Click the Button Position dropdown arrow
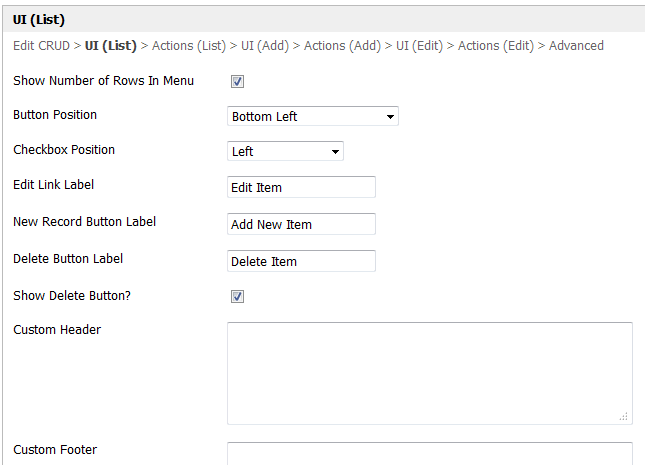This screenshot has height=465, width=645. point(389,117)
